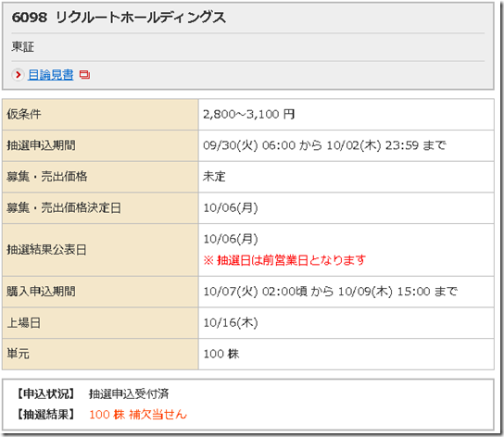Viewport: 504px width, 437px height.
Task: Select the 100 株 unit value
Action: (x=221, y=354)
